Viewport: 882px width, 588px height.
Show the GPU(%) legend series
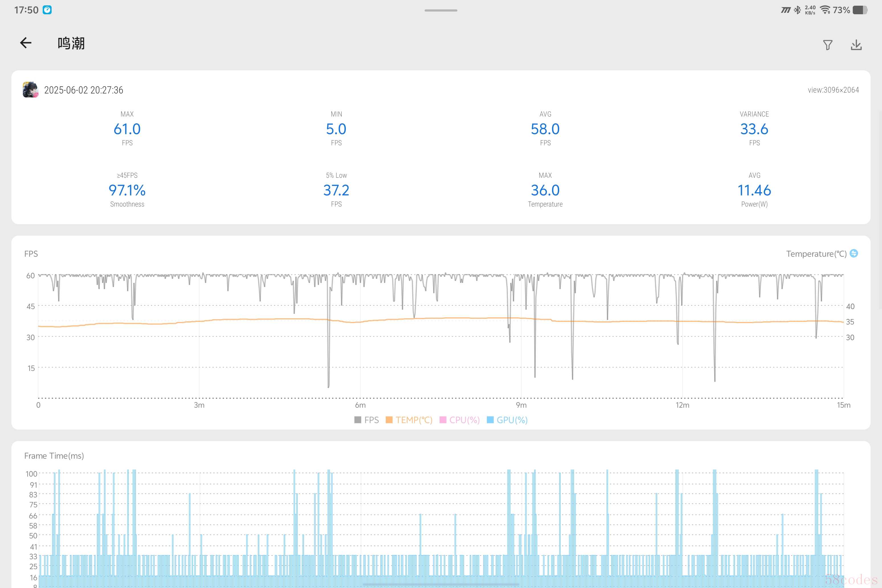pyautogui.click(x=512, y=420)
